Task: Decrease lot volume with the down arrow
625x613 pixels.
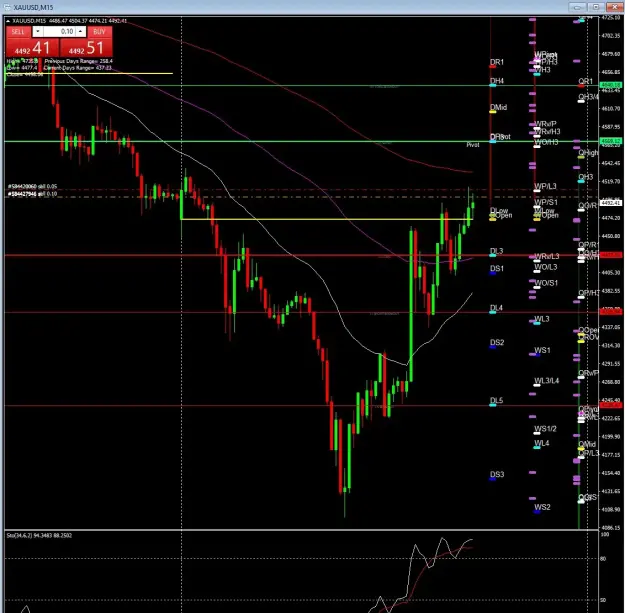Action: (37, 31)
